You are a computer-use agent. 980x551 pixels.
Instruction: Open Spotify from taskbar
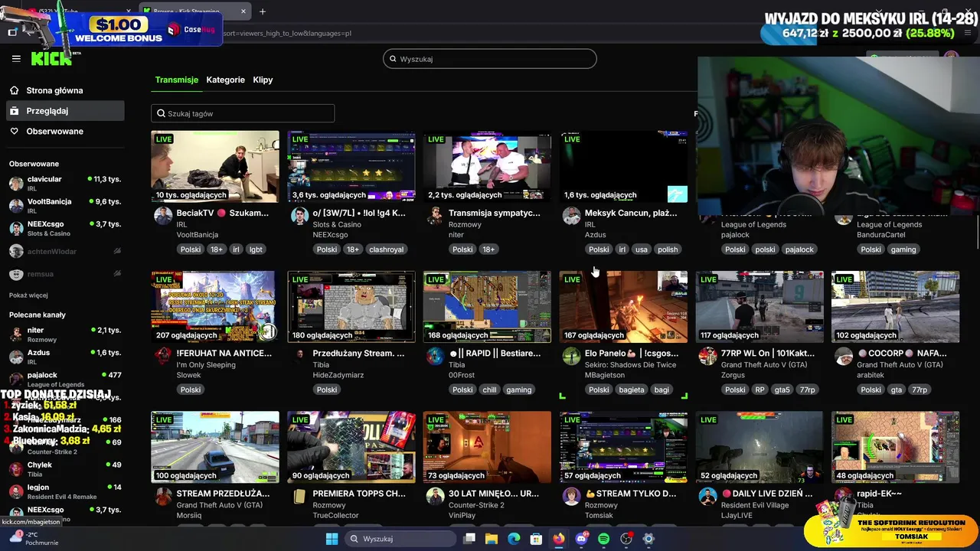[x=603, y=539]
